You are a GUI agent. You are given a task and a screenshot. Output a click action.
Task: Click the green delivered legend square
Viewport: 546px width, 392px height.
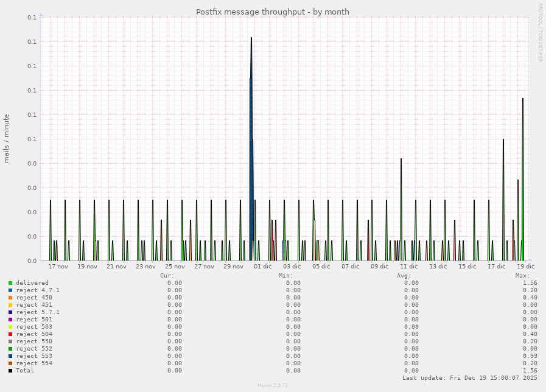[10, 283]
